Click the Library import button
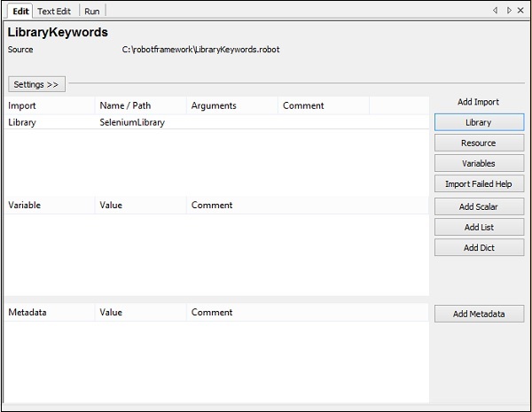The width and height of the screenshot is (532, 412). [x=479, y=122]
